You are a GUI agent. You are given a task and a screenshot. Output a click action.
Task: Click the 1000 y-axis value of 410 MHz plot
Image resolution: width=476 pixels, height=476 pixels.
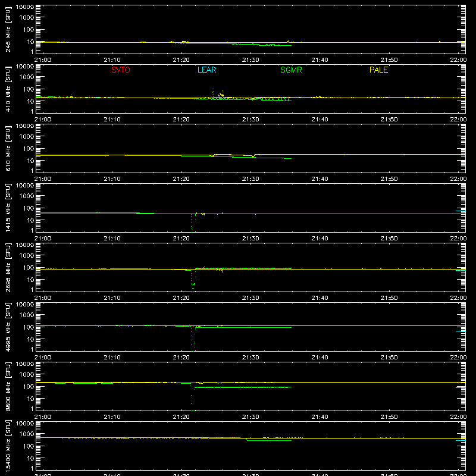(x=27, y=77)
